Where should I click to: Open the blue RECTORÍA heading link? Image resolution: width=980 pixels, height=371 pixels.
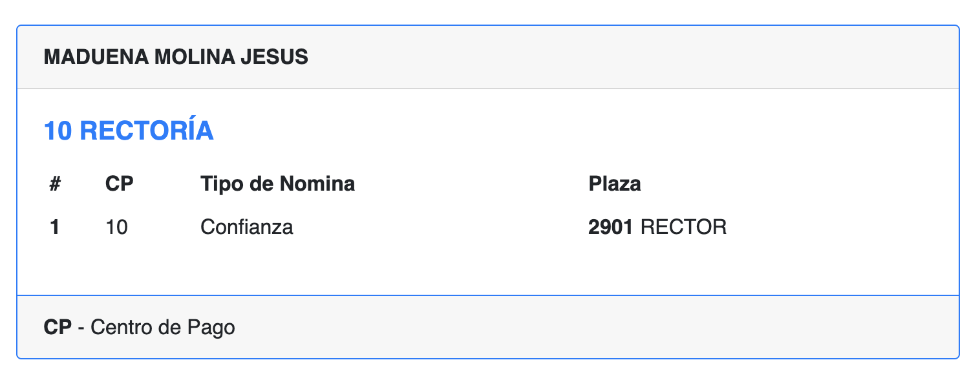[147, 131]
